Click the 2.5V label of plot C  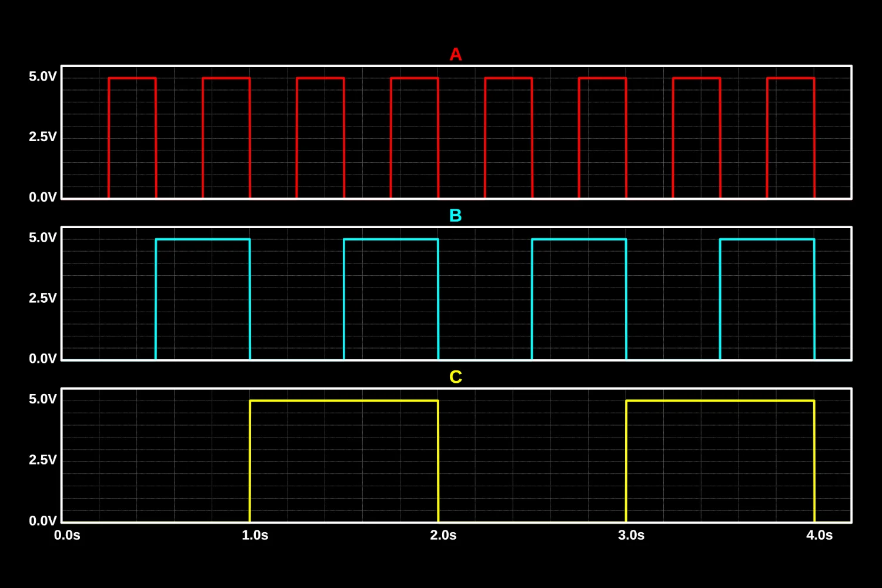tap(43, 460)
